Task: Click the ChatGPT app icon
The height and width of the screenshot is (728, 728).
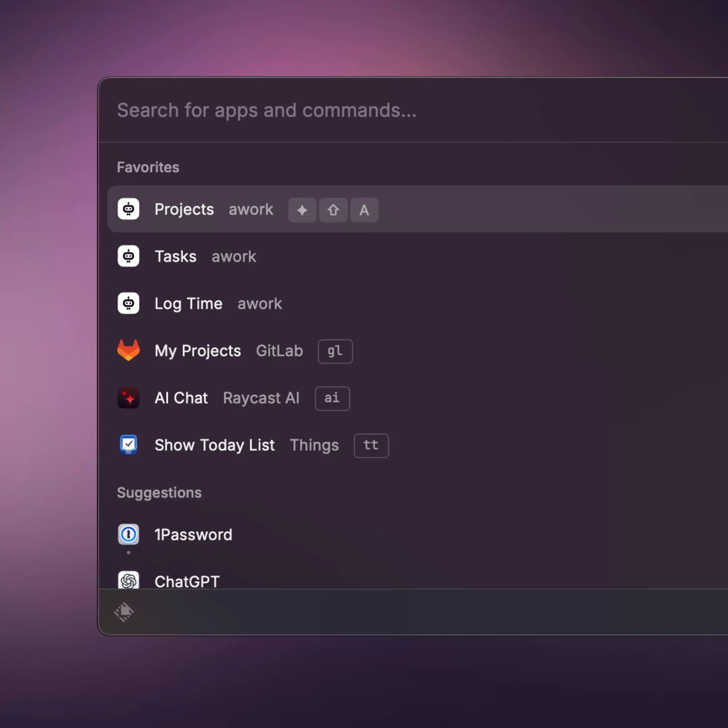Action: click(x=128, y=581)
